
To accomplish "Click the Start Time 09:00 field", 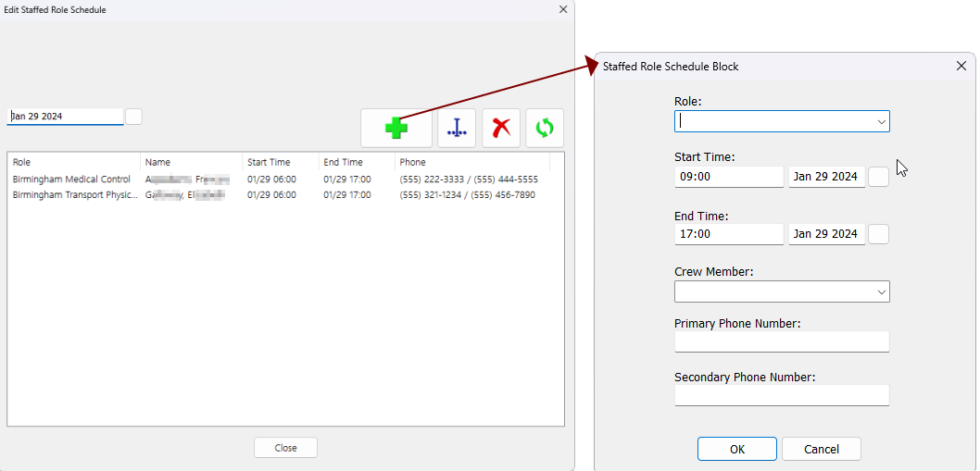I will [729, 177].
